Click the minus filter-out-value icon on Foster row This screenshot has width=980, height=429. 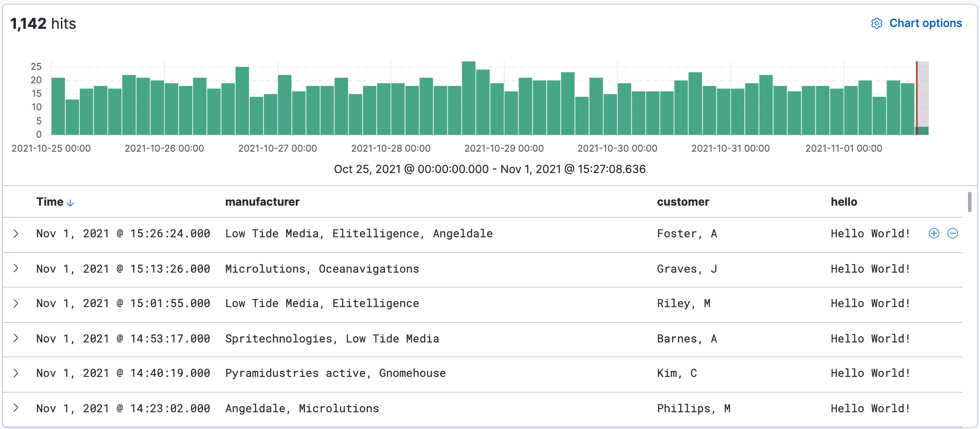953,234
